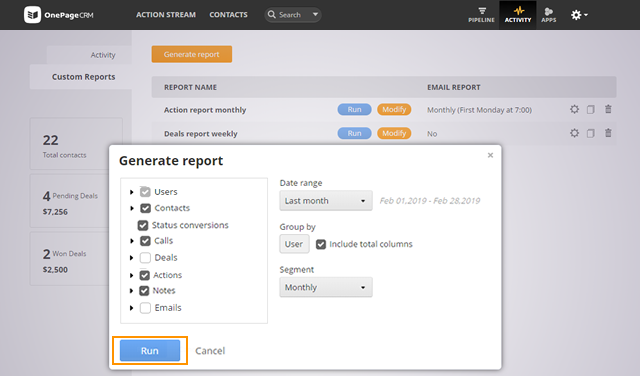Click into the Search field

pos(293,15)
